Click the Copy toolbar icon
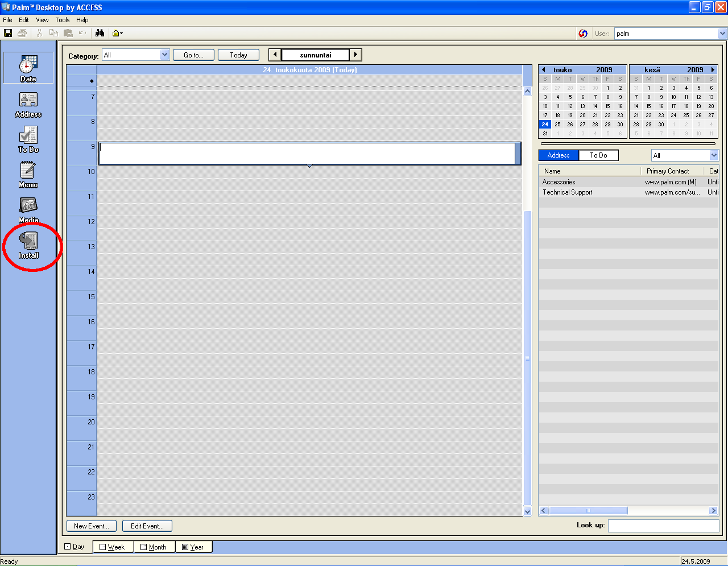 pos(53,33)
